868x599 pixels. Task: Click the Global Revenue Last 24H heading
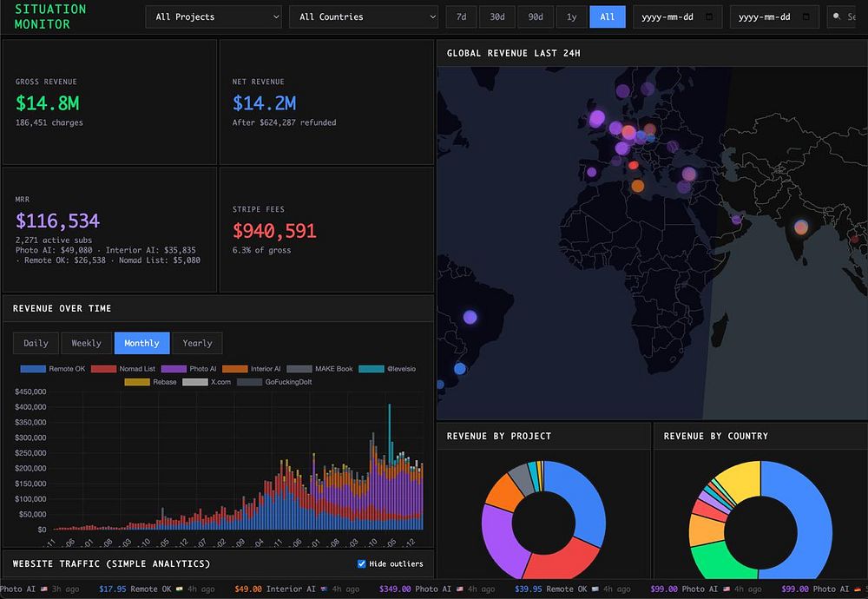coord(514,53)
